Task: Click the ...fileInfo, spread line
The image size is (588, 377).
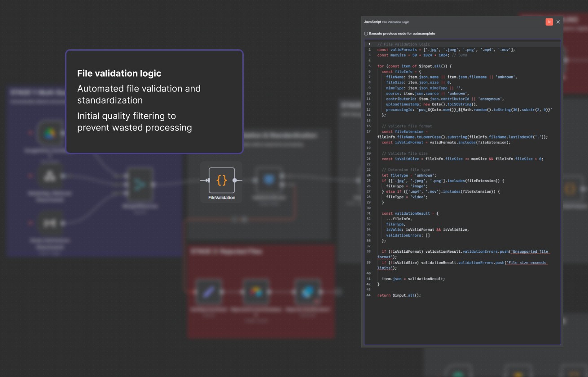Action: click(x=399, y=219)
